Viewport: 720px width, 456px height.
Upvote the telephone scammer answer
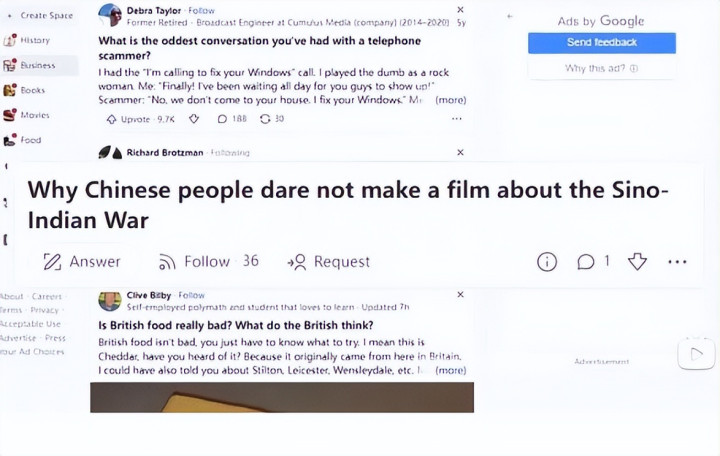pos(141,119)
